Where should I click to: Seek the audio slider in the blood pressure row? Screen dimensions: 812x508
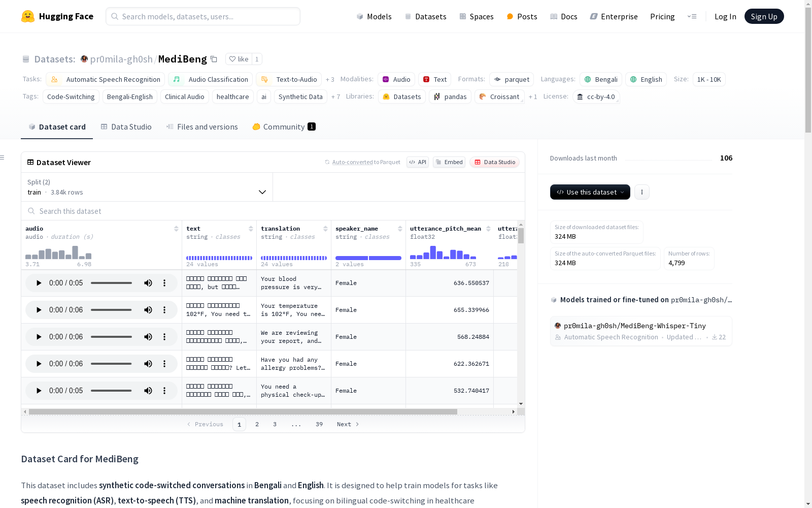(x=112, y=283)
